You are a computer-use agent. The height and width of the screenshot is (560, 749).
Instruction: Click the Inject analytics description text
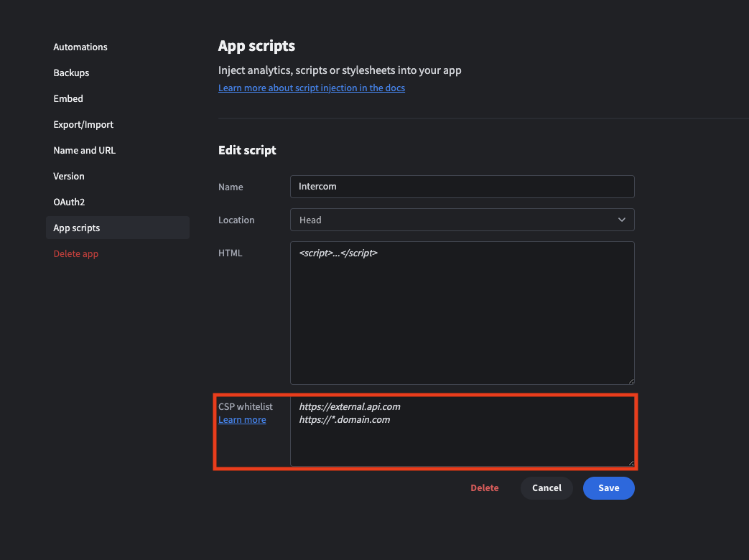[340, 70]
